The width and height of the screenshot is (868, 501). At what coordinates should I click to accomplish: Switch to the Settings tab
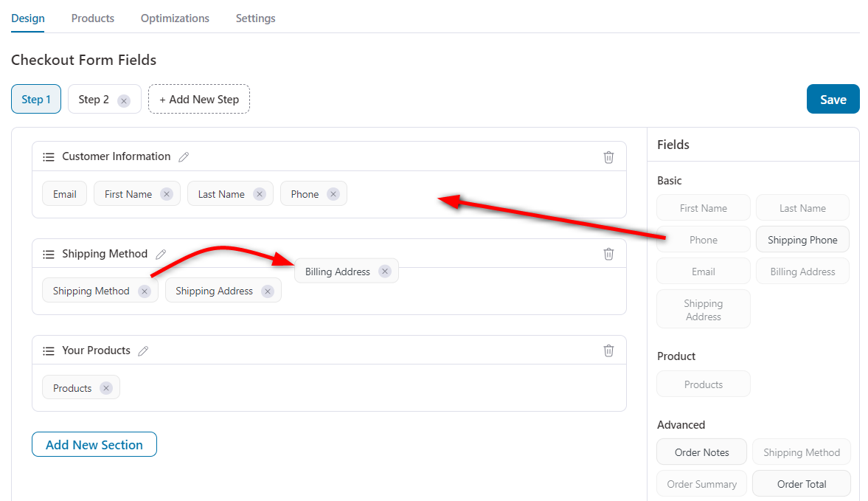(255, 18)
